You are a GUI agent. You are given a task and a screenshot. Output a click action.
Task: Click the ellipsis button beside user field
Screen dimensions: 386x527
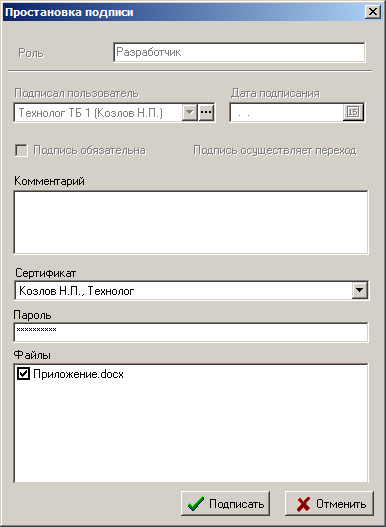coord(206,113)
